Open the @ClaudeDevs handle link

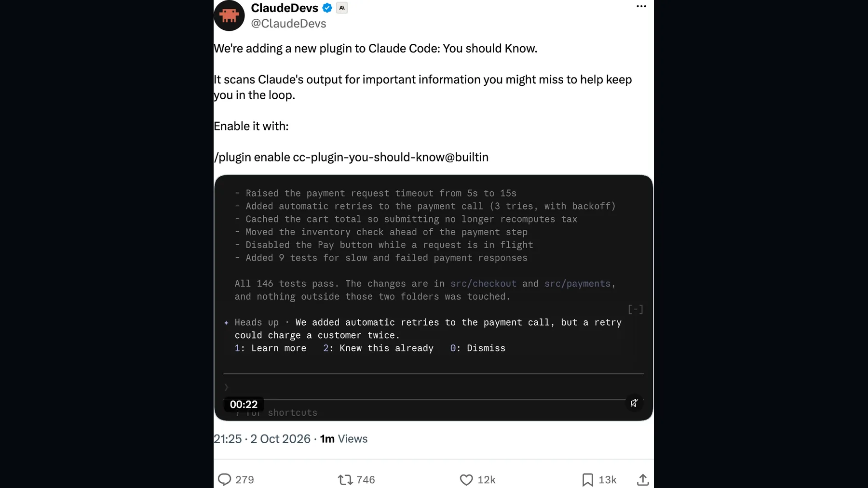(x=288, y=24)
